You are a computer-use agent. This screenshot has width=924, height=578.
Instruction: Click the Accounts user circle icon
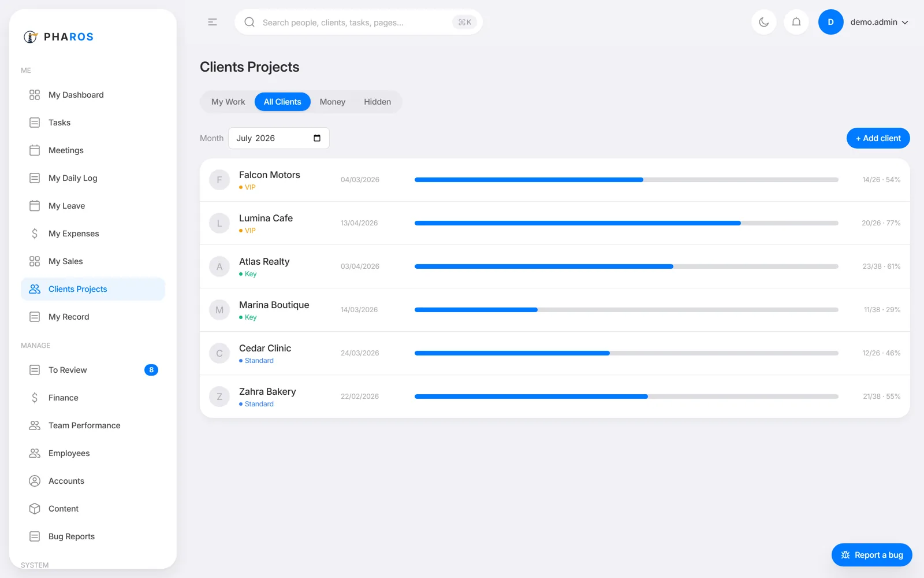(x=35, y=481)
